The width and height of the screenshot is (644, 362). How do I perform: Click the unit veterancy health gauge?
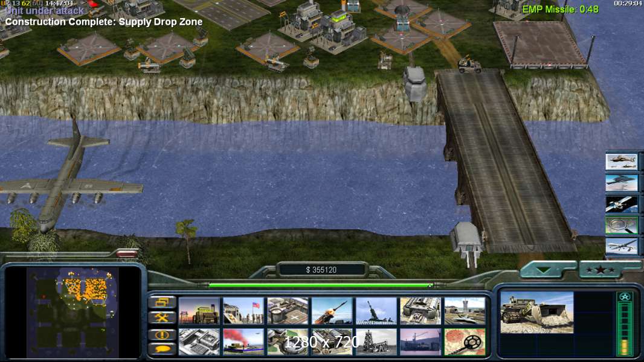[625, 324]
